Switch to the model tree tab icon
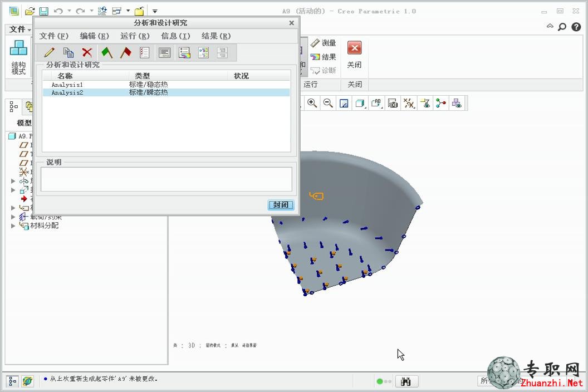The height and width of the screenshot is (392, 588). [13, 106]
